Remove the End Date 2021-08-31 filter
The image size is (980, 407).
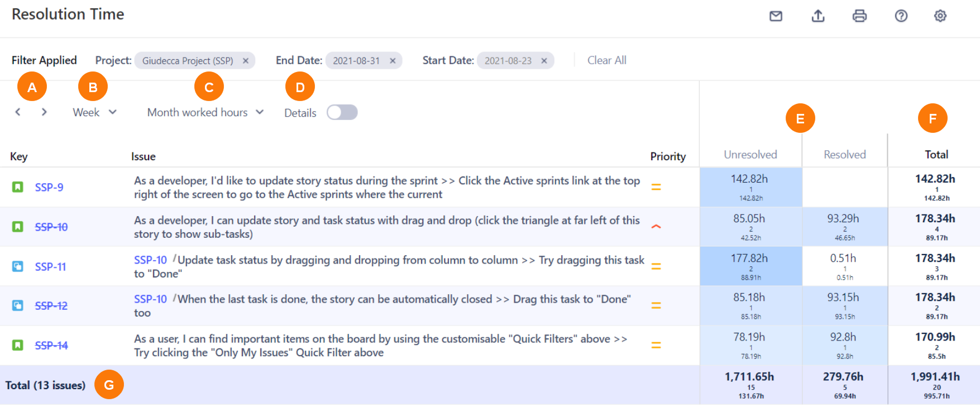point(393,61)
